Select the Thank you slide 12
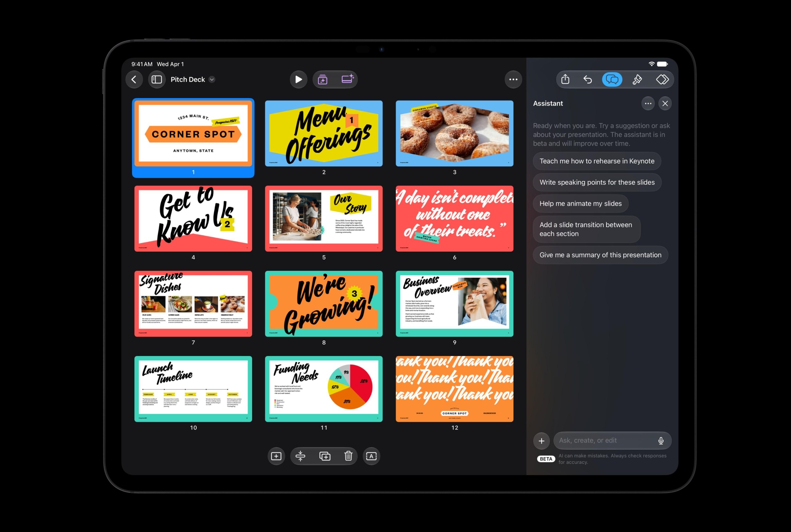The height and width of the screenshot is (532, 791). coord(454,389)
